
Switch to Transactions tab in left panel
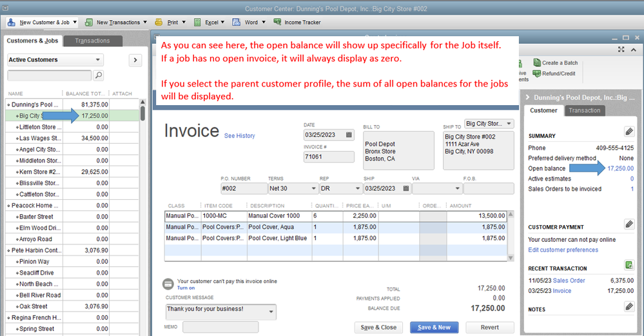[93, 41]
